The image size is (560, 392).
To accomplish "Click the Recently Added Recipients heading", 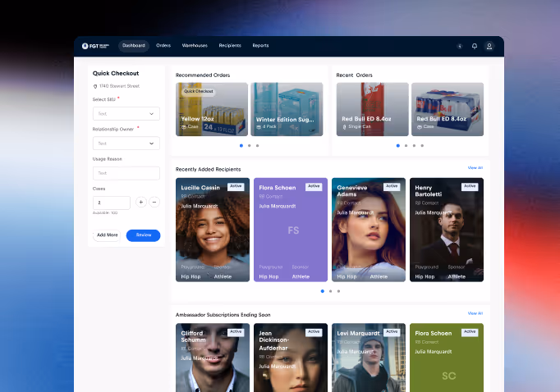I will 209,170.
